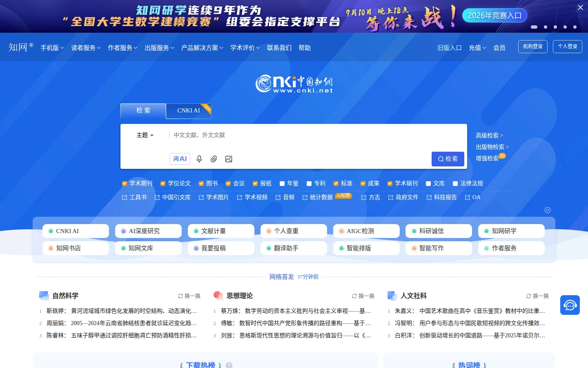588x368 pixels.
Task: Click the 2026年竞赛入口 banner button
Action: pyautogui.click(x=494, y=16)
